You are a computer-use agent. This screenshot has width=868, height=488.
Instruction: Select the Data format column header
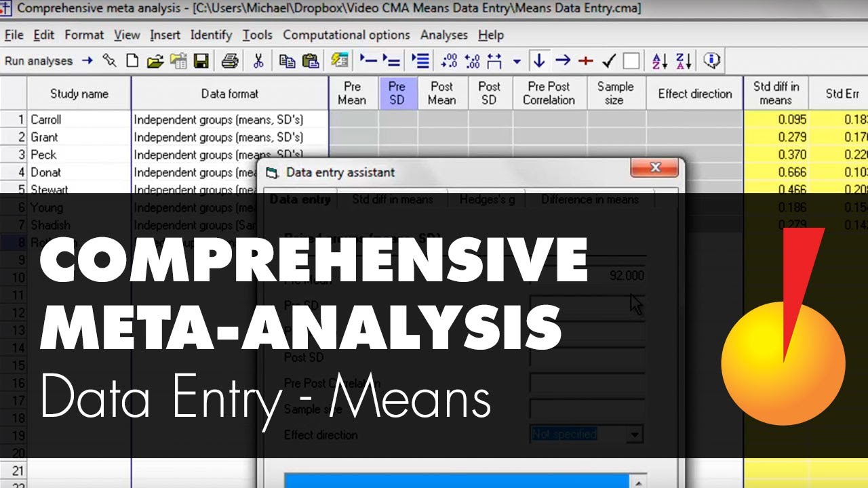(230, 94)
